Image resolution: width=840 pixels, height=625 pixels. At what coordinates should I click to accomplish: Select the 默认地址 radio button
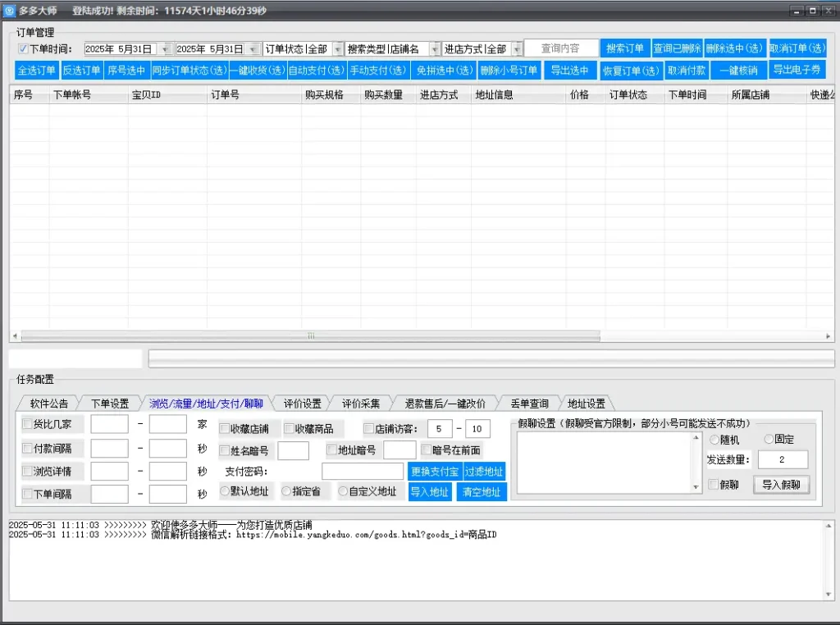(x=225, y=491)
